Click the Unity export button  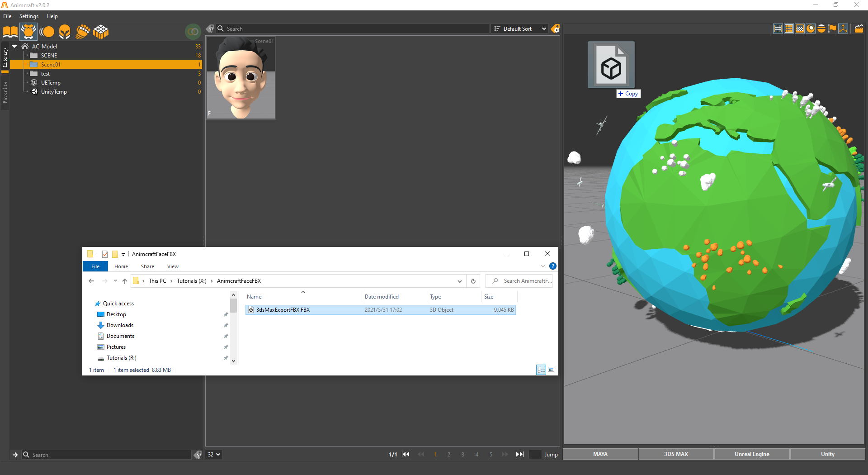coord(827,454)
